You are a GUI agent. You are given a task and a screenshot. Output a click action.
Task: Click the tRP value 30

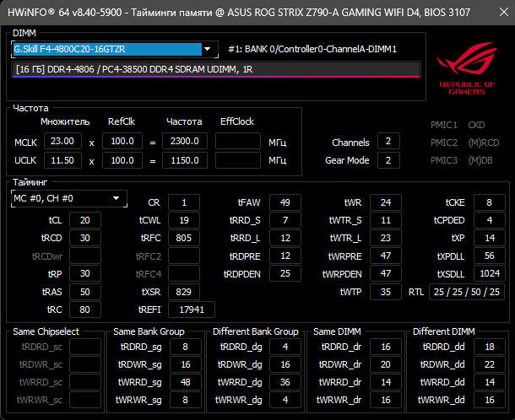pyautogui.click(x=85, y=273)
